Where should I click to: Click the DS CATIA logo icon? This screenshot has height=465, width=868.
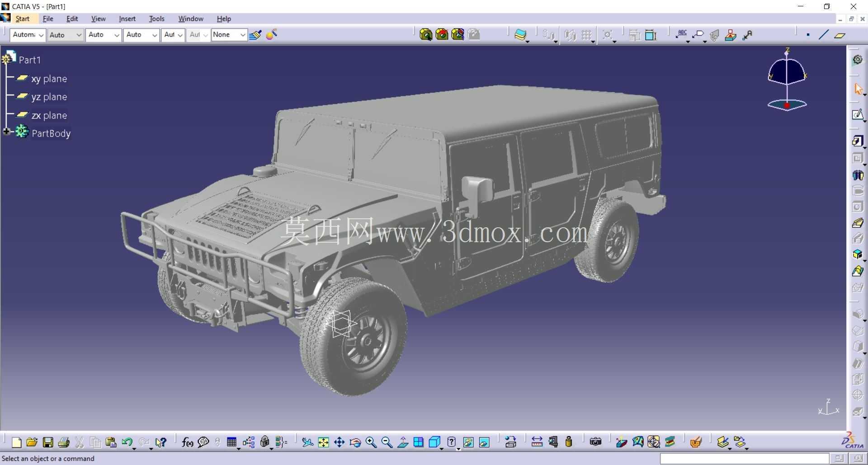[x=853, y=441]
